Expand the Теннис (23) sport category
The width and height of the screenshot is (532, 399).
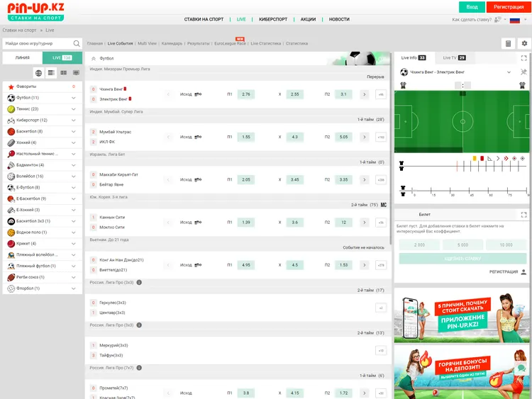pos(74,108)
